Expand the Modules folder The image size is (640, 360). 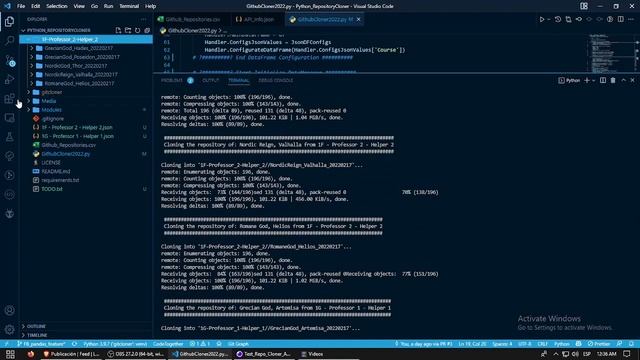coord(86,110)
